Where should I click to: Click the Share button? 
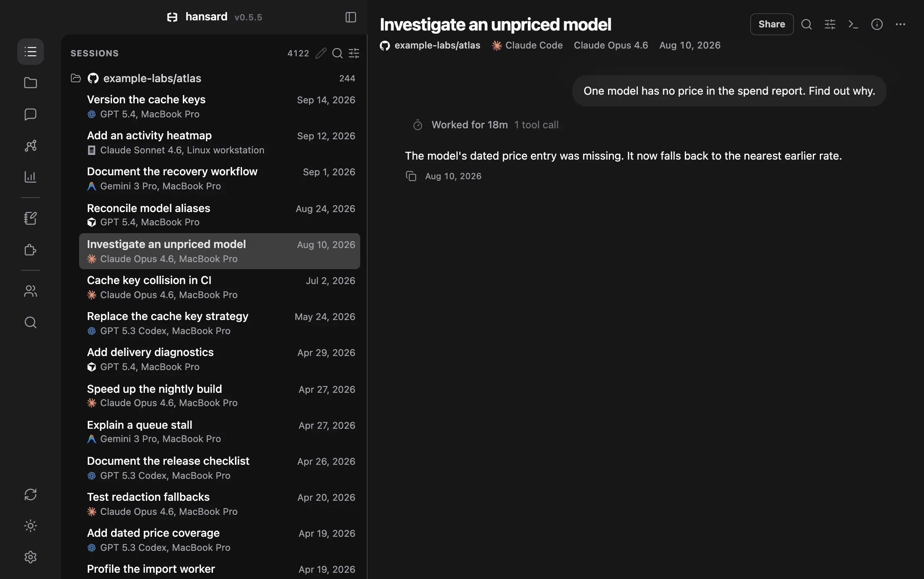point(772,24)
